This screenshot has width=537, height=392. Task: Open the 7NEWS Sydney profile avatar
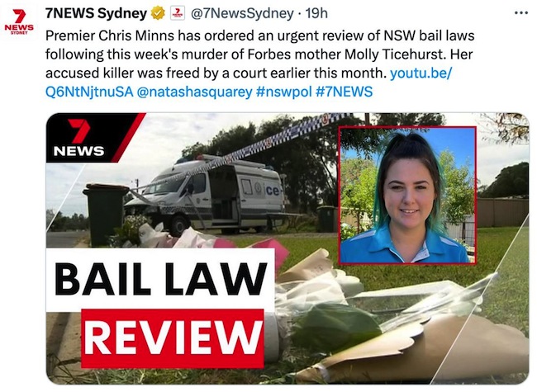tap(19, 22)
